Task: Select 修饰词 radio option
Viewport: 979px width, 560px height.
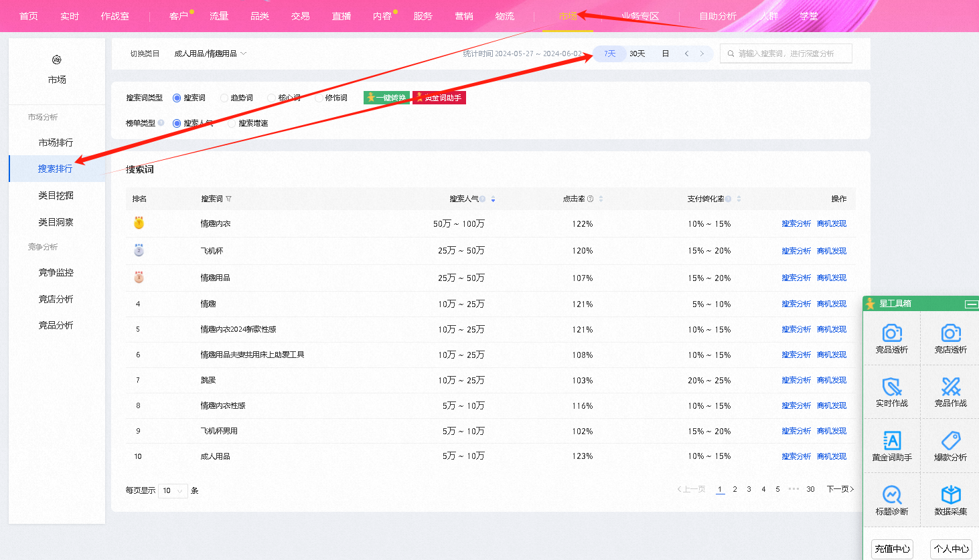Action: (x=319, y=98)
